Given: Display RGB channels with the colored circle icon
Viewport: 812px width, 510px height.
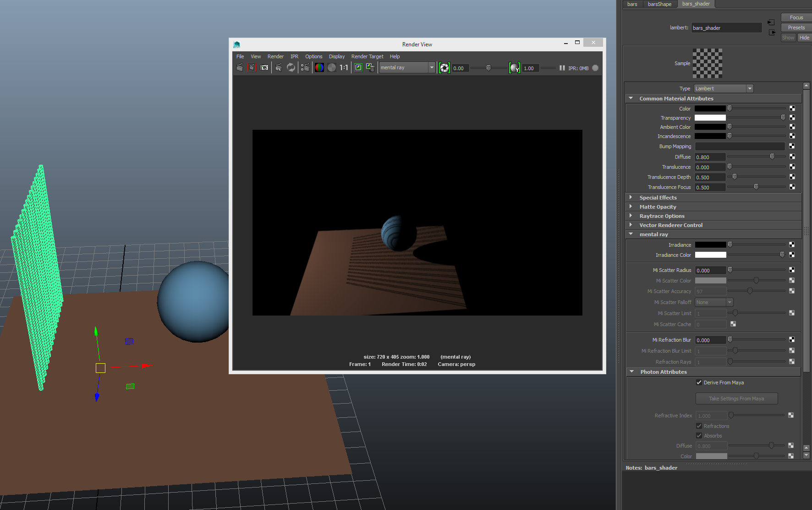Looking at the screenshot, I should (x=319, y=67).
